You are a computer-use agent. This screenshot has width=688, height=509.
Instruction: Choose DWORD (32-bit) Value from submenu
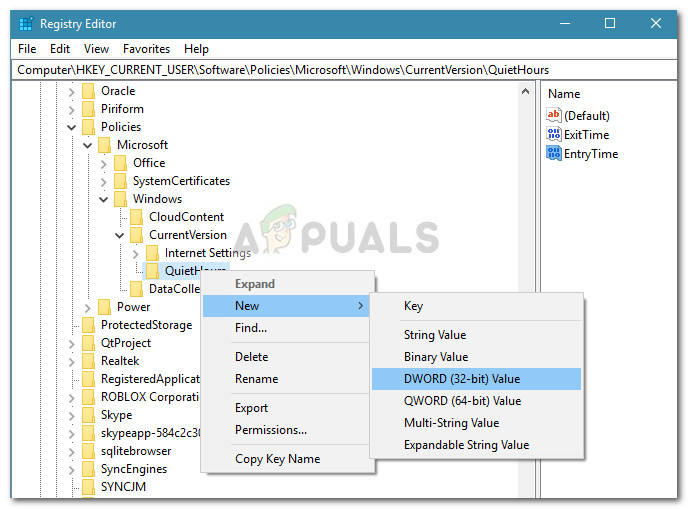coord(476,379)
